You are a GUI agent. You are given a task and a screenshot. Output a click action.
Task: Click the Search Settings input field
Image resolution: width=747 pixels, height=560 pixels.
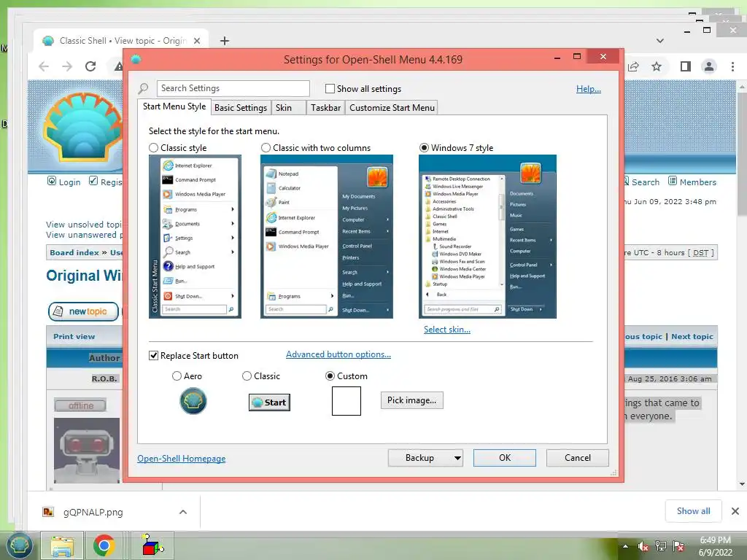233,88
